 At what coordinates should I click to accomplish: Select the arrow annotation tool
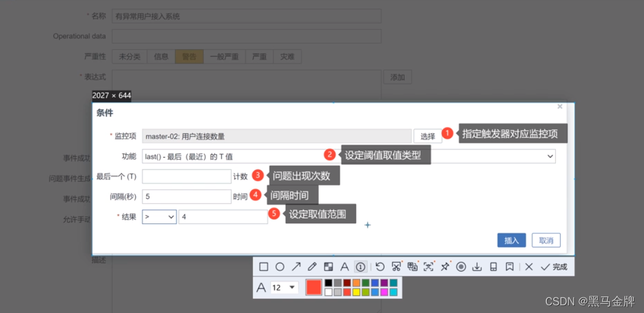296,267
